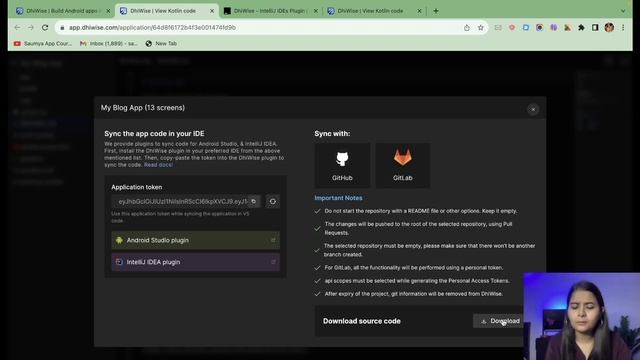Choose GitLab under Sync with
The height and width of the screenshot is (360, 640).
click(402, 165)
